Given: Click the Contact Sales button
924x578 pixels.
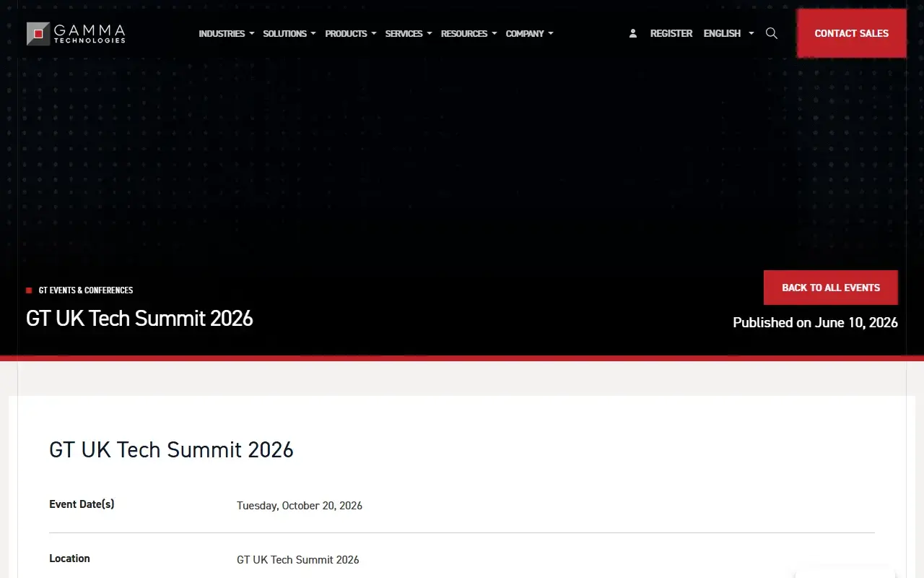Looking at the screenshot, I should (852, 33).
